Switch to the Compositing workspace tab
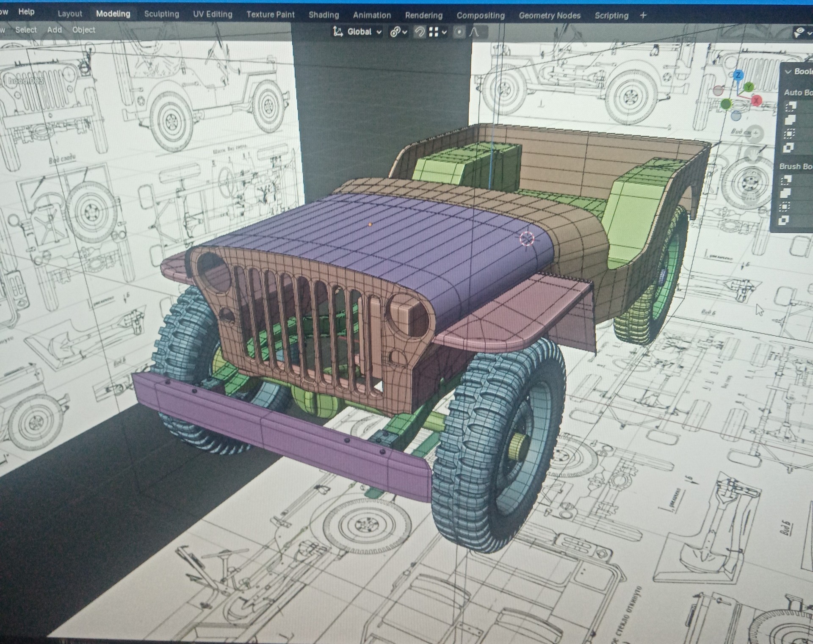The width and height of the screenshot is (813, 644). click(x=481, y=16)
